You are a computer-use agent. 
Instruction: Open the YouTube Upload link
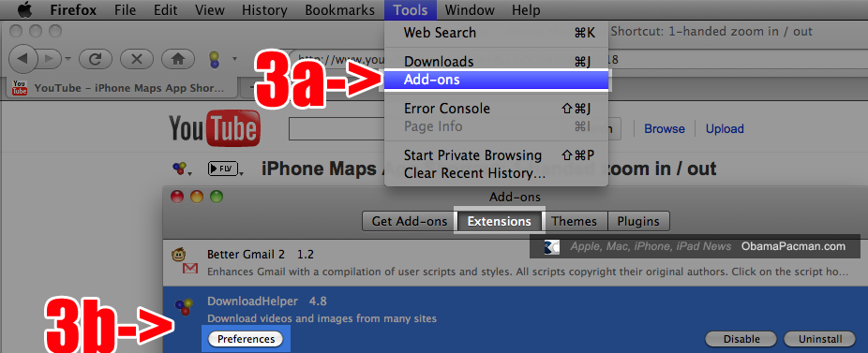point(724,129)
